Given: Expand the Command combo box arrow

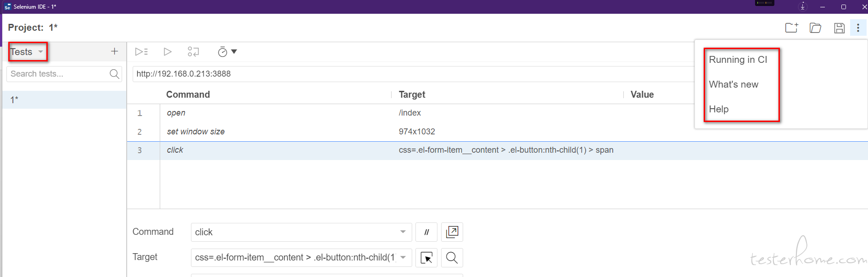Looking at the screenshot, I should point(403,232).
